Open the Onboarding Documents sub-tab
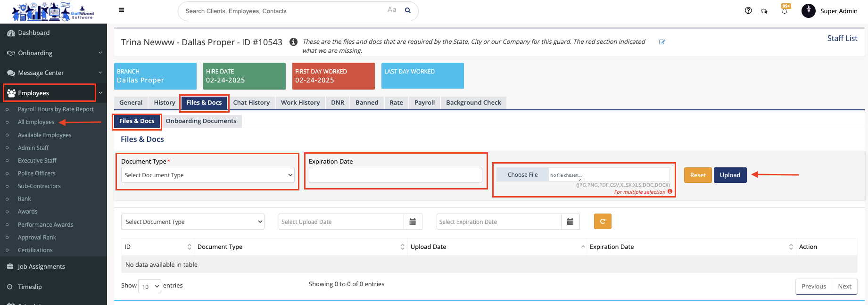 click(201, 121)
